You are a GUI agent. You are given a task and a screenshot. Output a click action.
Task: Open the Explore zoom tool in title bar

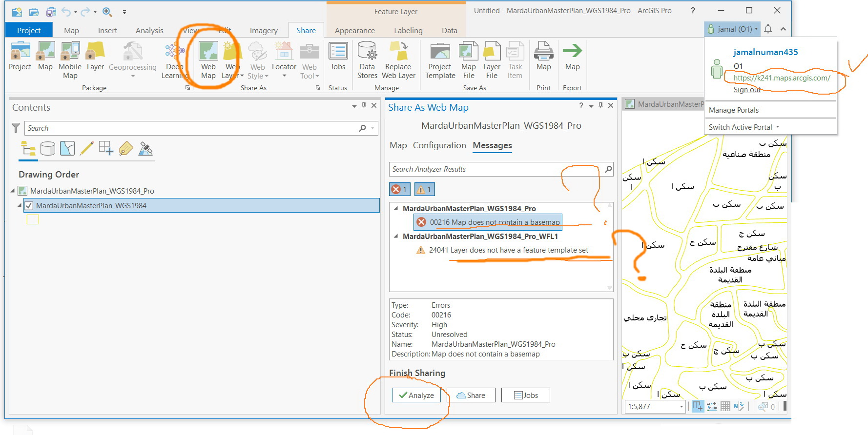pos(107,12)
